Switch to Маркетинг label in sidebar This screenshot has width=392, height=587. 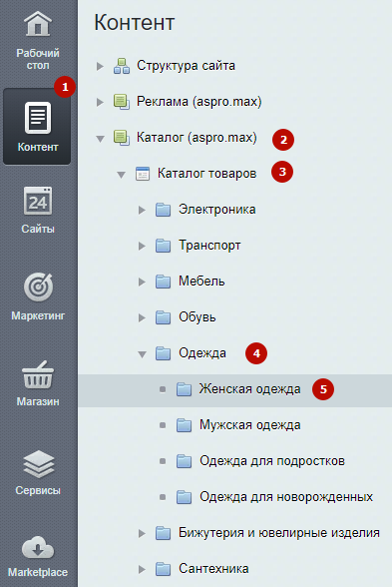coord(38,315)
